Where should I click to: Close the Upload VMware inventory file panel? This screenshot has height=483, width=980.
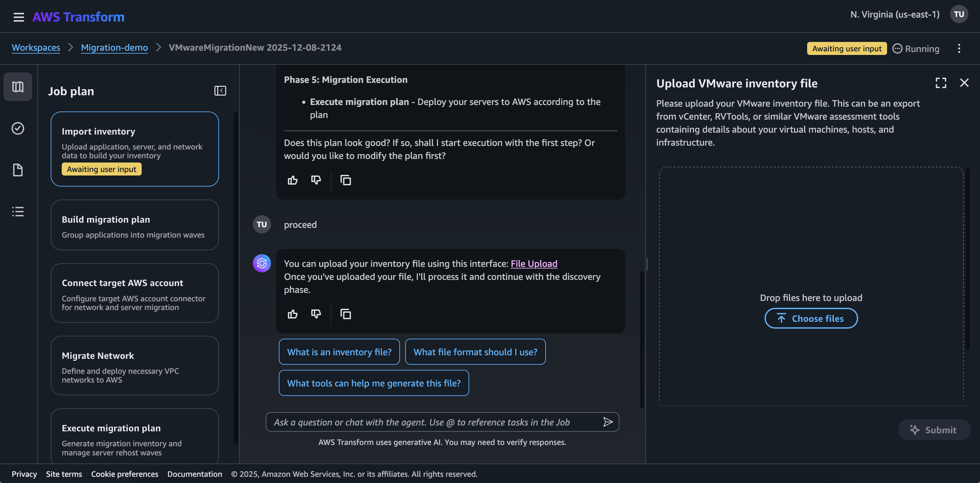[964, 83]
